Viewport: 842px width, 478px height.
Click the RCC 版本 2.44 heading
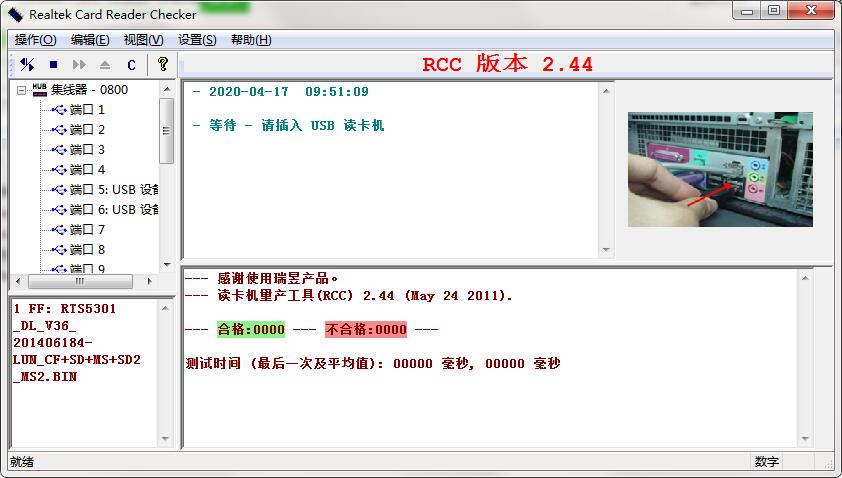point(507,64)
